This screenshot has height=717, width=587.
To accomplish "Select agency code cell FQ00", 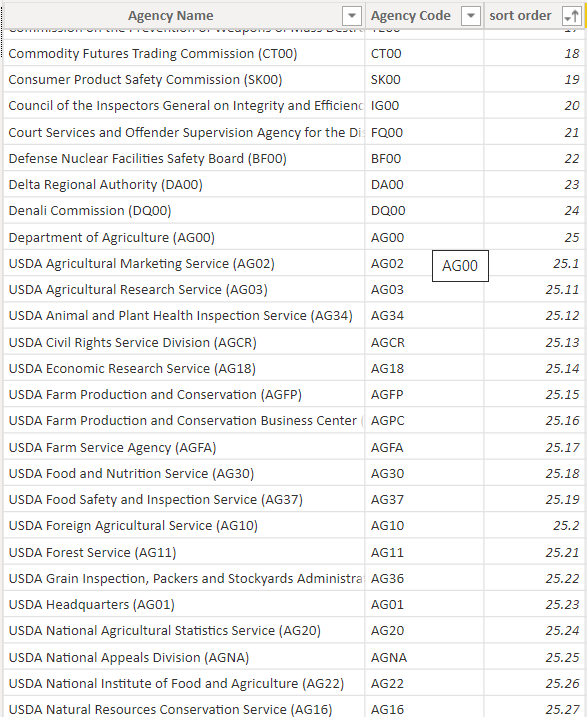I will pos(424,133).
